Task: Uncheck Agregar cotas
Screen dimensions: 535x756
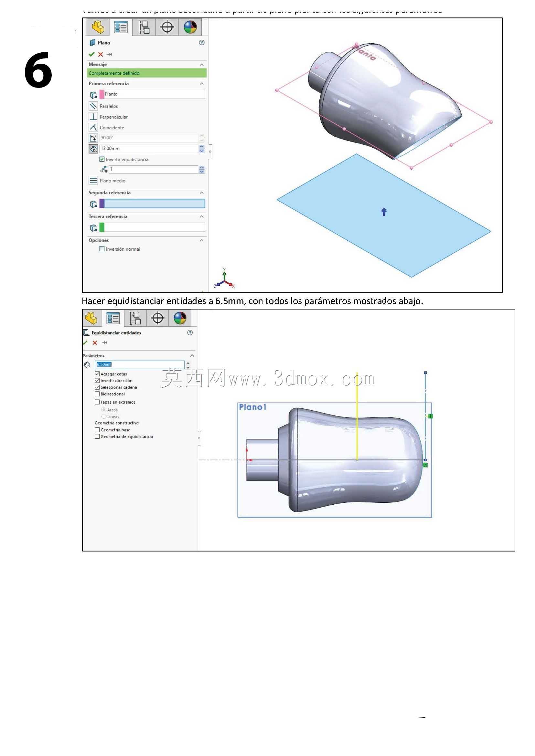Action: (97, 374)
